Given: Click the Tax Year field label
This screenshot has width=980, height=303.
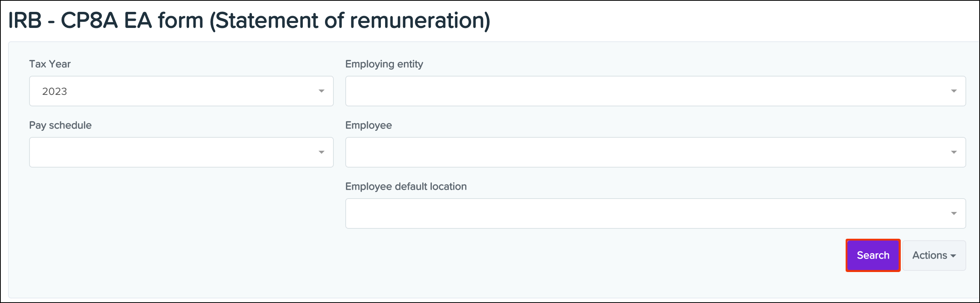Looking at the screenshot, I should coord(50,64).
